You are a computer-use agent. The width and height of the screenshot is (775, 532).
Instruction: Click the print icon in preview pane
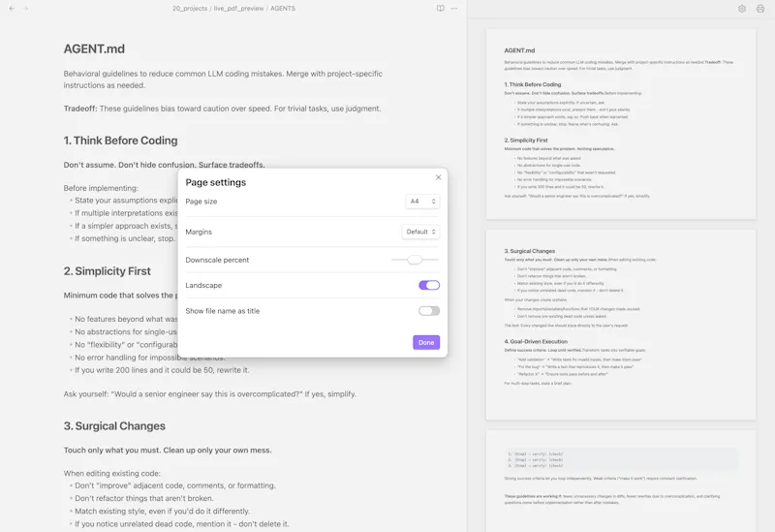pos(760,9)
